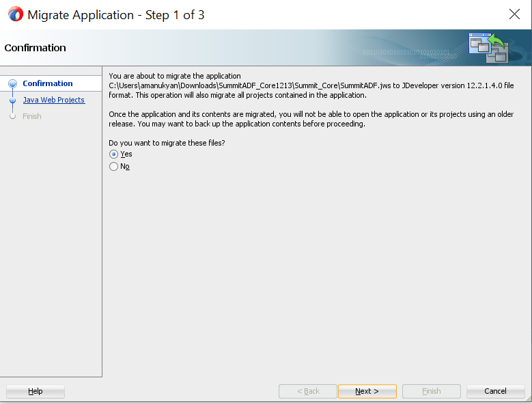The image size is (532, 404).
Task: Open Help for the migration wizard
Action: pyautogui.click(x=36, y=391)
